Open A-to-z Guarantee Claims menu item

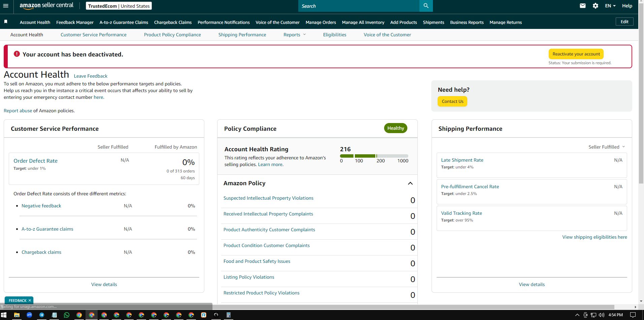[124, 22]
